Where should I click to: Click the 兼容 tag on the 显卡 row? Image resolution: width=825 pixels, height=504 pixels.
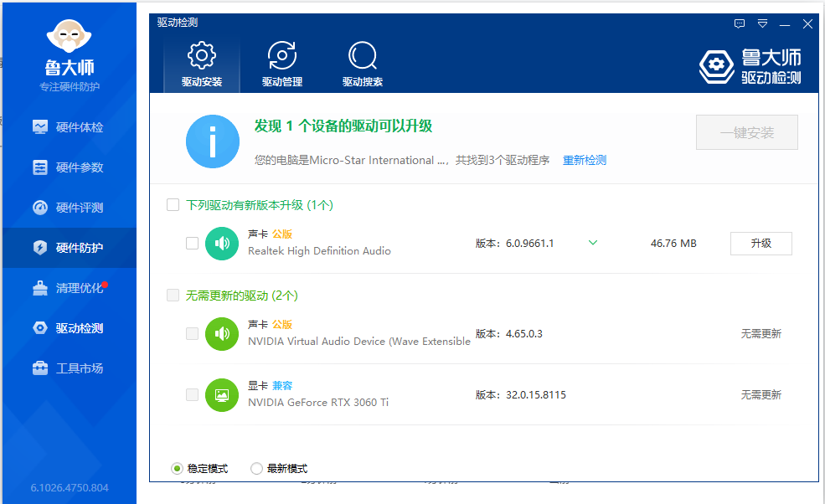pos(282,385)
